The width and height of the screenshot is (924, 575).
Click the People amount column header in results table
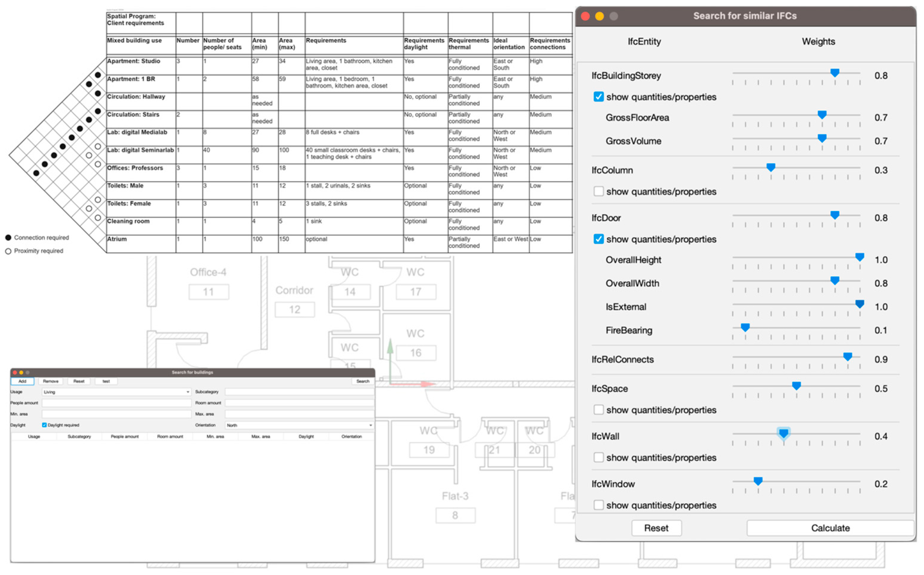(124, 437)
